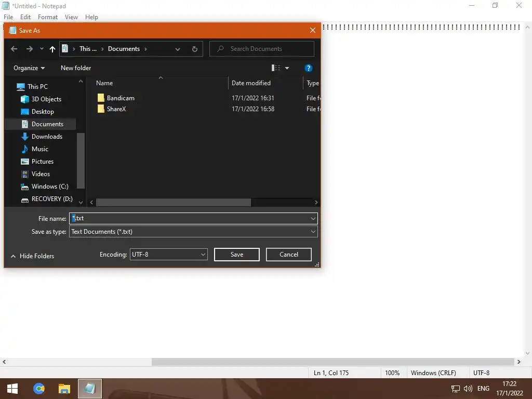Open more view options dropdown arrow
The image size is (532, 399).
(287, 68)
